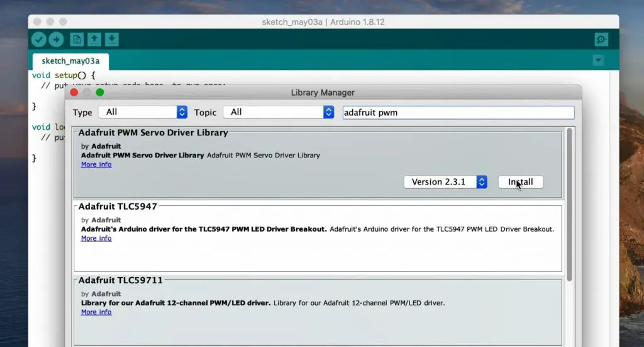Open a sketch using Open icon
The width and height of the screenshot is (644, 347).
click(x=94, y=40)
